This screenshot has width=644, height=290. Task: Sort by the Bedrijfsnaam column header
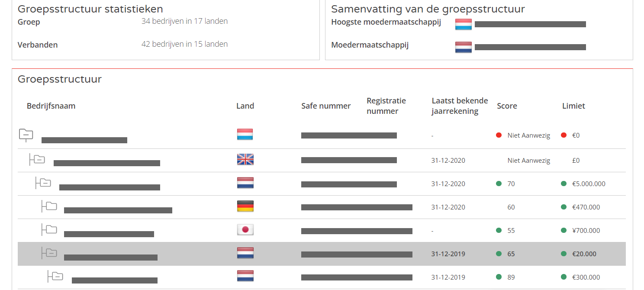click(51, 106)
